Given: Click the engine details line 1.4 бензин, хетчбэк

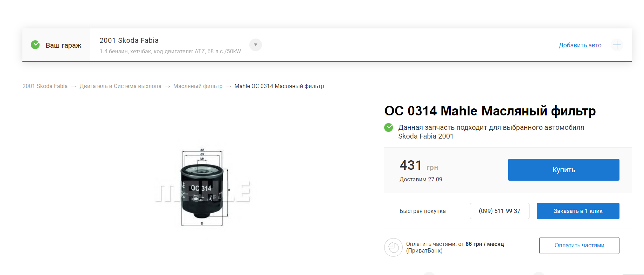Looking at the screenshot, I should pos(170,52).
